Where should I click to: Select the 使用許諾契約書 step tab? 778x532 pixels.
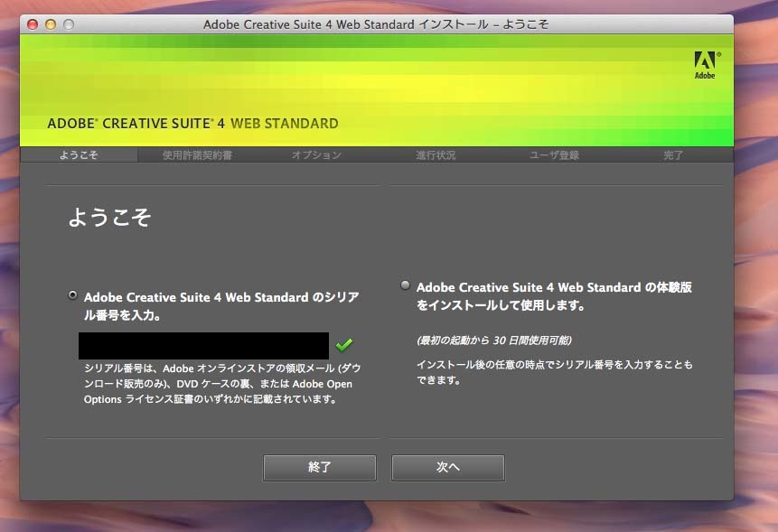tap(197, 155)
